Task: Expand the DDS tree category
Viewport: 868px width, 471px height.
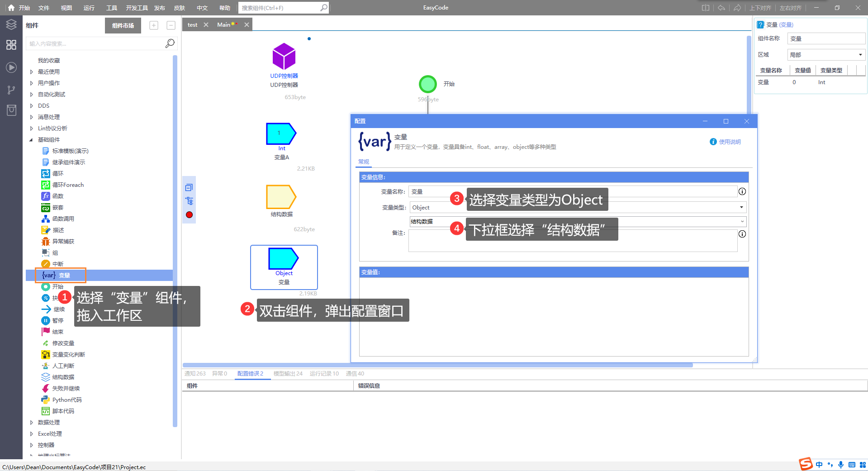Action: tap(32, 106)
